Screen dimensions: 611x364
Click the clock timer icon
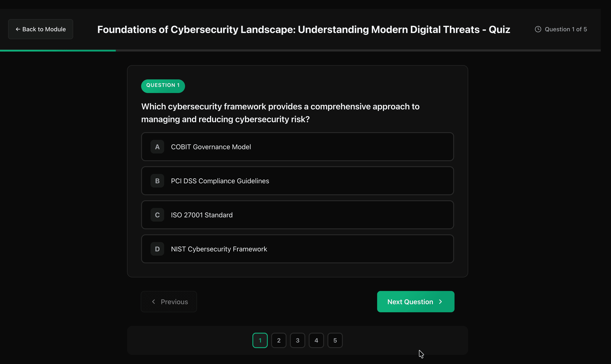pos(538,29)
